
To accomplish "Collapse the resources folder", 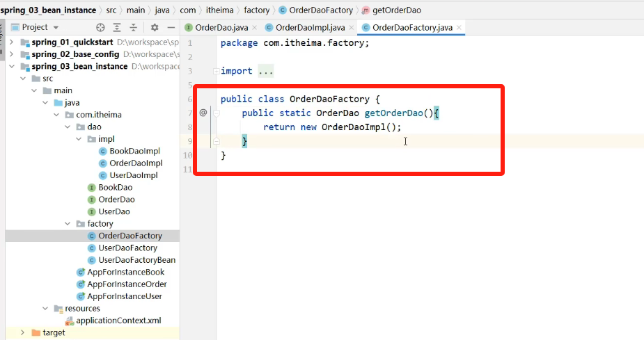I will pyautogui.click(x=45, y=309).
